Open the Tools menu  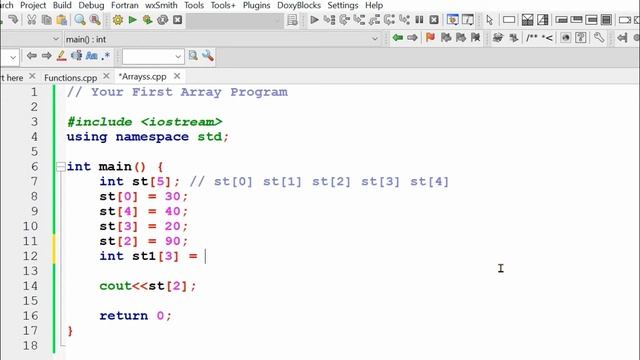[194, 5]
